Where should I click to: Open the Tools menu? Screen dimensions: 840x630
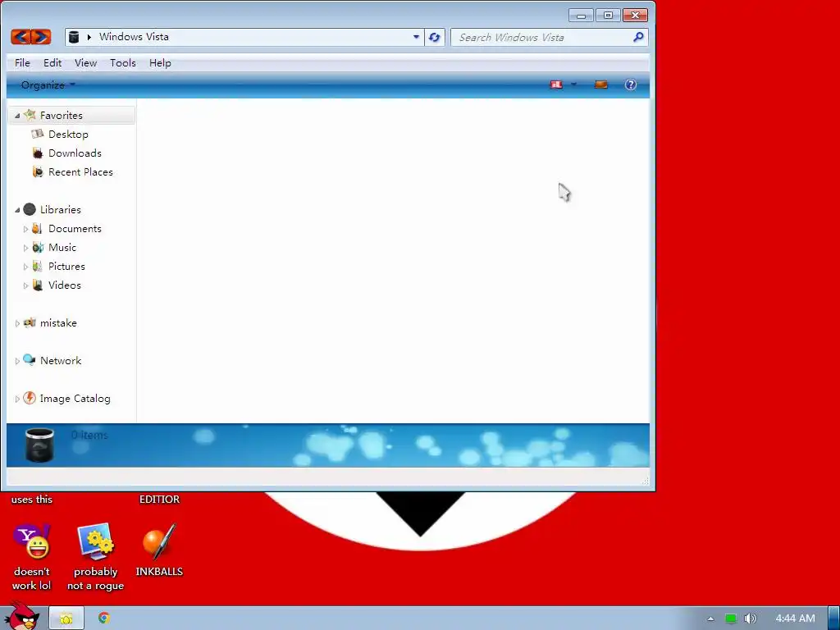pyautogui.click(x=123, y=62)
